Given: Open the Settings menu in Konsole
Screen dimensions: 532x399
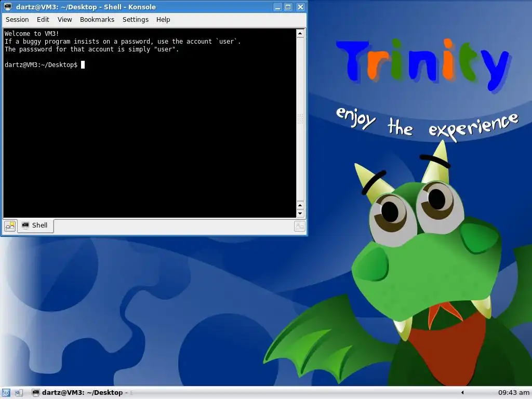Looking at the screenshot, I should [136, 20].
